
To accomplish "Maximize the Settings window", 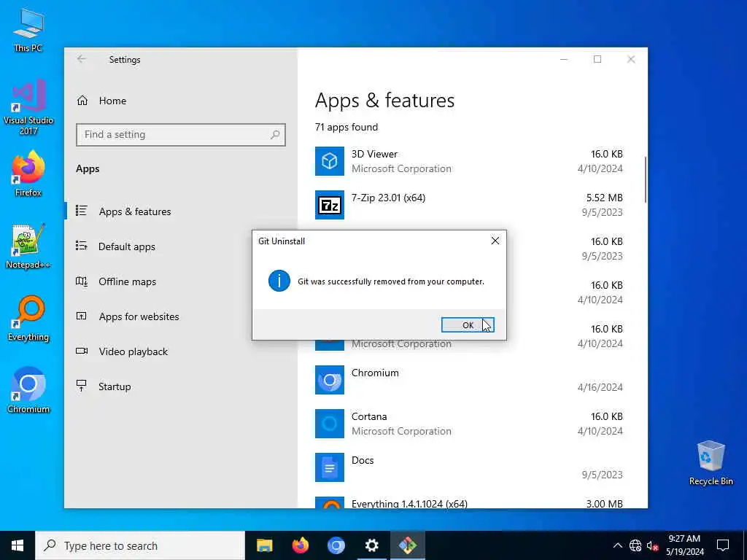I will [x=597, y=60].
